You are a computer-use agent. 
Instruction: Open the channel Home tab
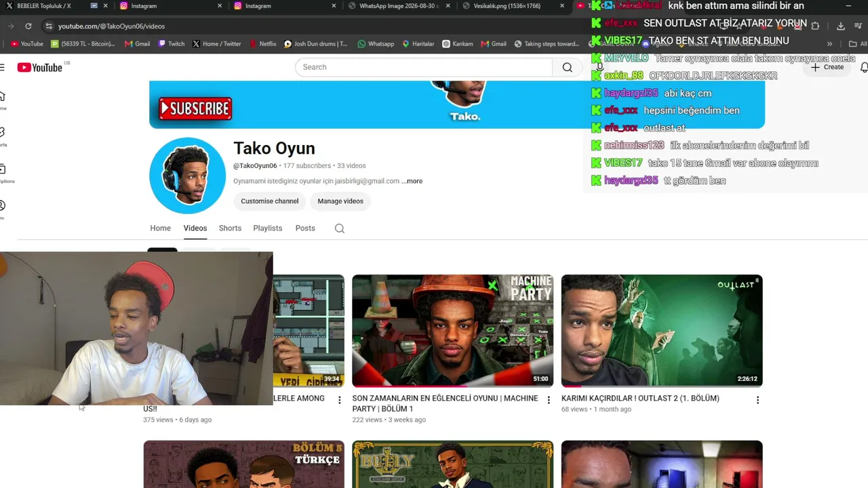(x=160, y=228)
